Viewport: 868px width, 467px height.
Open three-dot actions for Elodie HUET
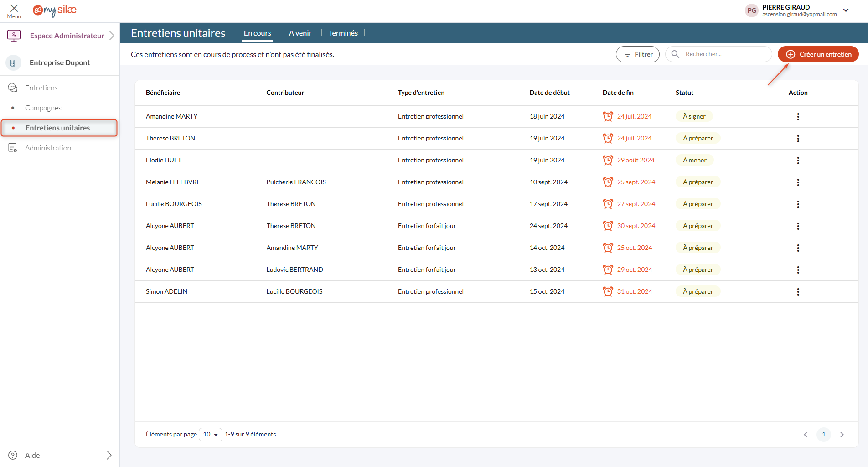[798, 161]
